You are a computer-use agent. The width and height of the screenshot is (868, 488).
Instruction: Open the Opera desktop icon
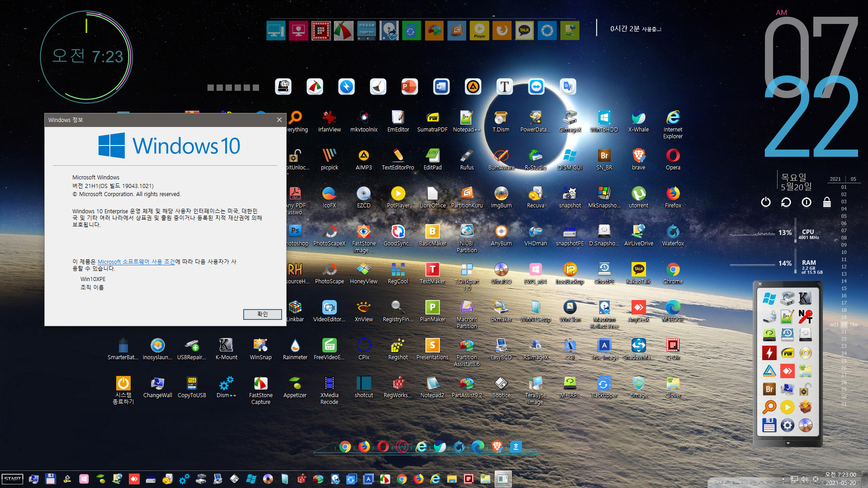(x=673, y=160)
